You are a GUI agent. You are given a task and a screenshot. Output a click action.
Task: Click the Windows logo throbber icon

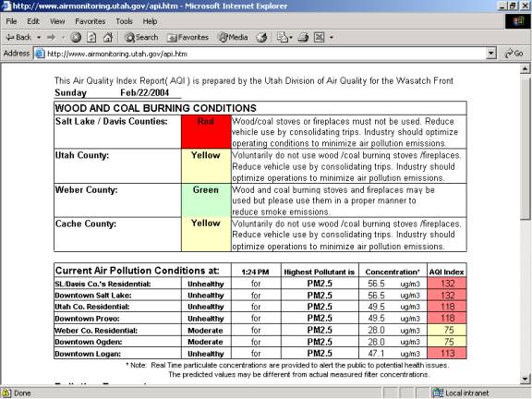tap(518, 21)
